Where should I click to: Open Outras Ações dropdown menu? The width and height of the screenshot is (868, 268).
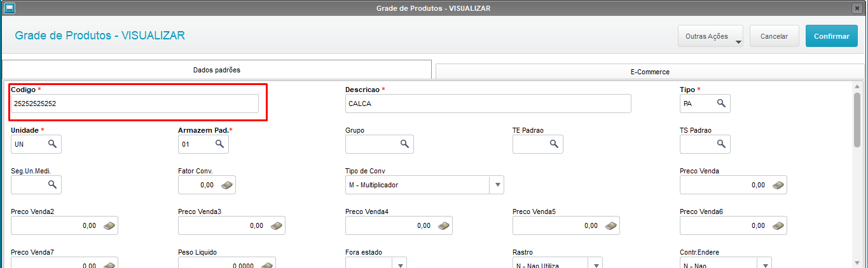(x=711, y=36)
